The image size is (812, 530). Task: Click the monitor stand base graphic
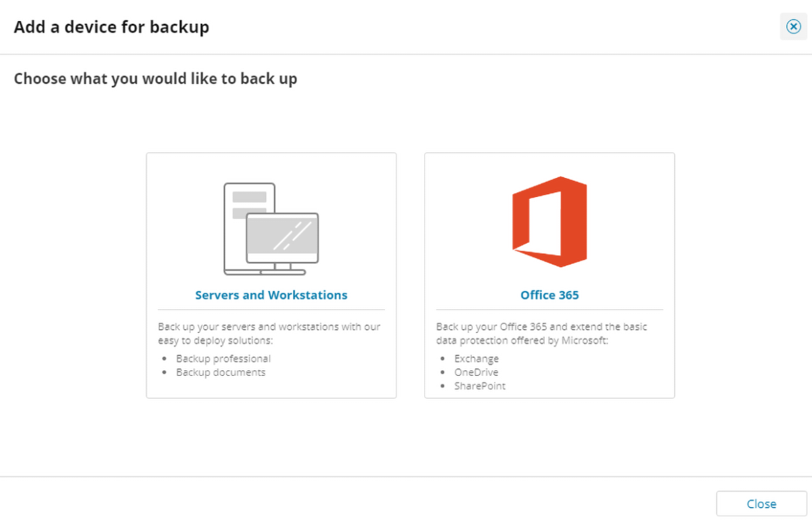coord(265,272)
